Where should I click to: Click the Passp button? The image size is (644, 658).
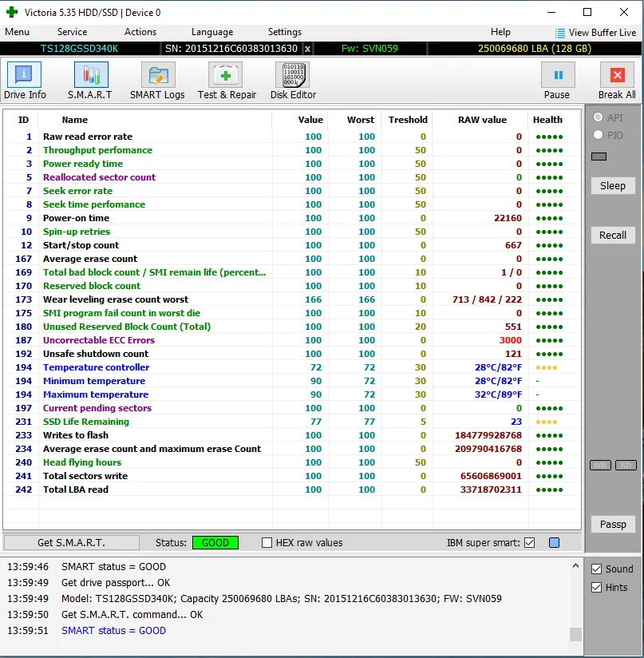[613, 524]
